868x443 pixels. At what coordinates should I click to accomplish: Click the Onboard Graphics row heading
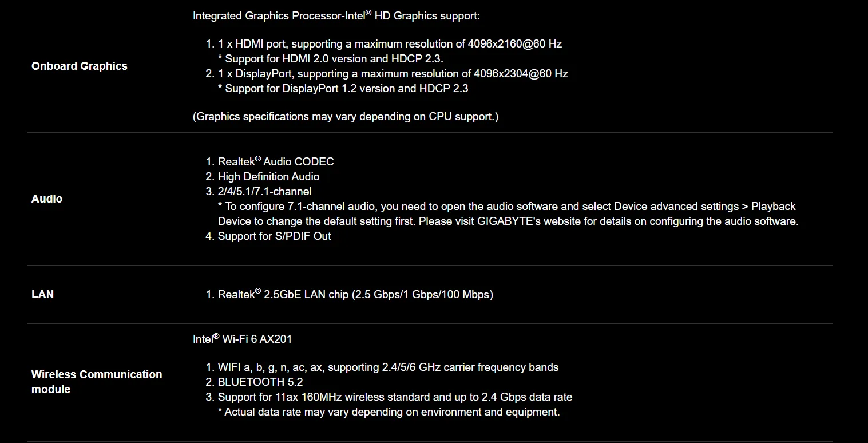click(x=80, y=66)
